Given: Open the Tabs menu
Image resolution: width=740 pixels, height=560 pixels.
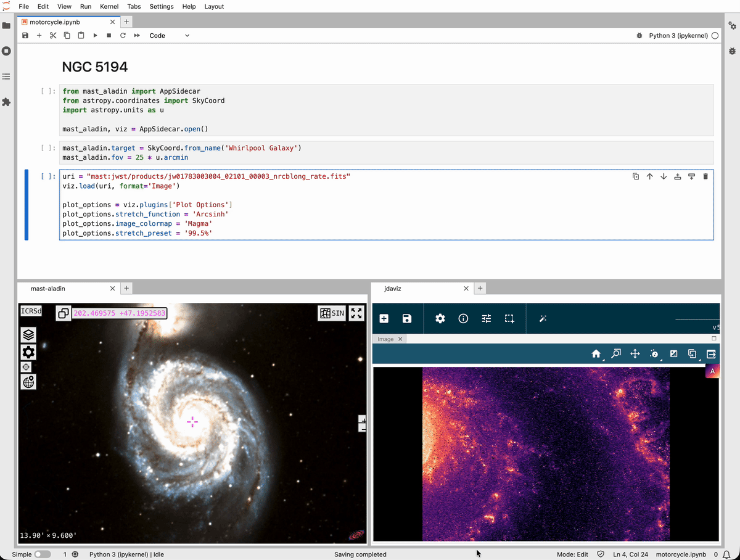Looking at the screenshot, I should 134,6.
